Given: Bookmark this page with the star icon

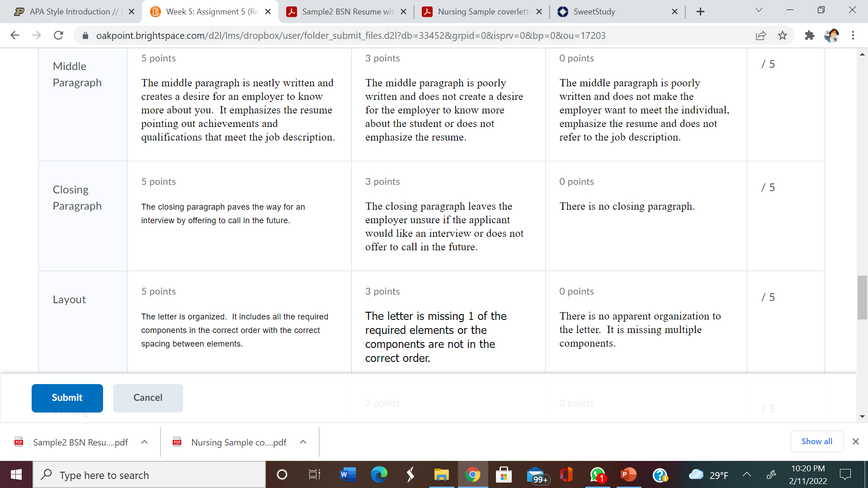Looking at the screenshot, I should click(783, 35).
